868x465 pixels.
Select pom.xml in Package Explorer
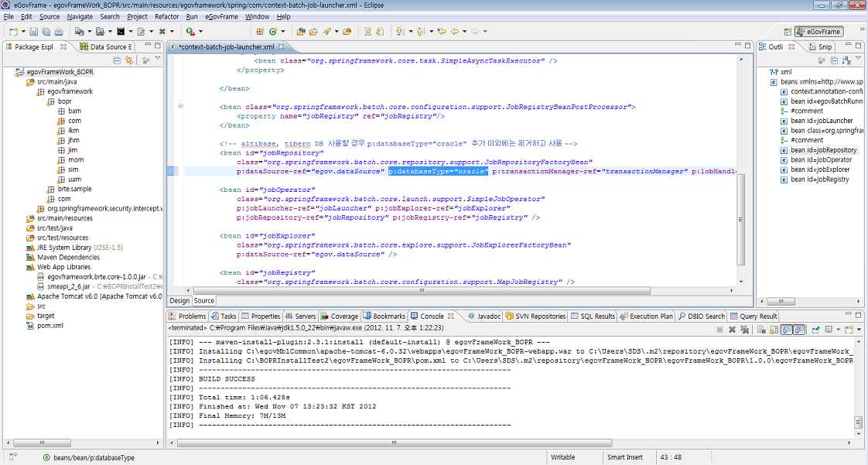point(50,326)
